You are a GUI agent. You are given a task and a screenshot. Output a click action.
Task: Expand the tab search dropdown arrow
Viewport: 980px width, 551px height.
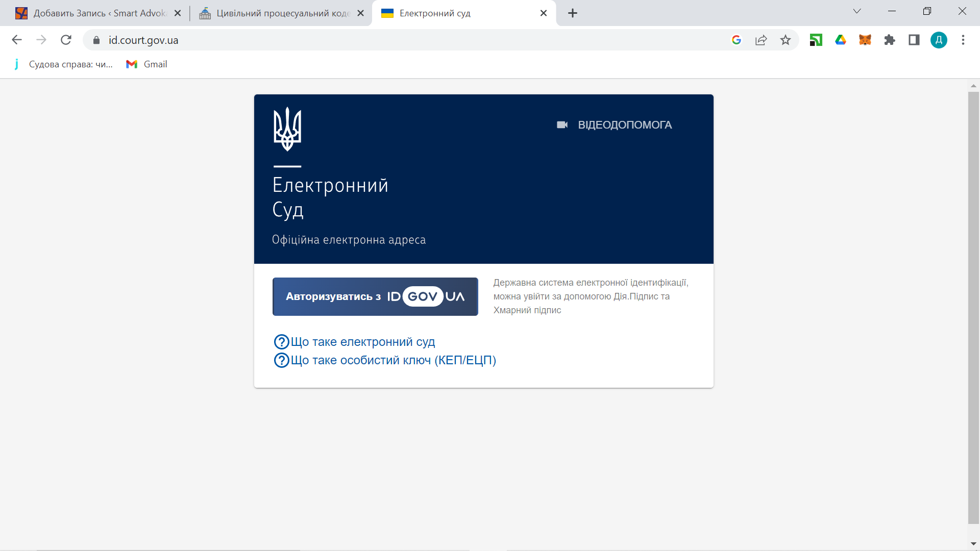click(857, 11)
